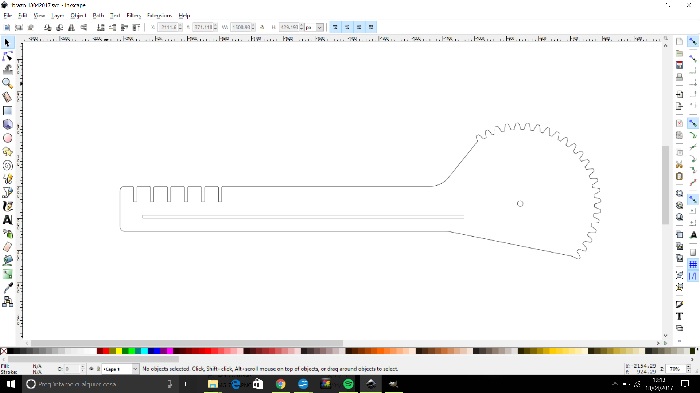Open Spotify from the taskbar
The width and height of the screenshot is (700, 393).
(x=348, y=384)
